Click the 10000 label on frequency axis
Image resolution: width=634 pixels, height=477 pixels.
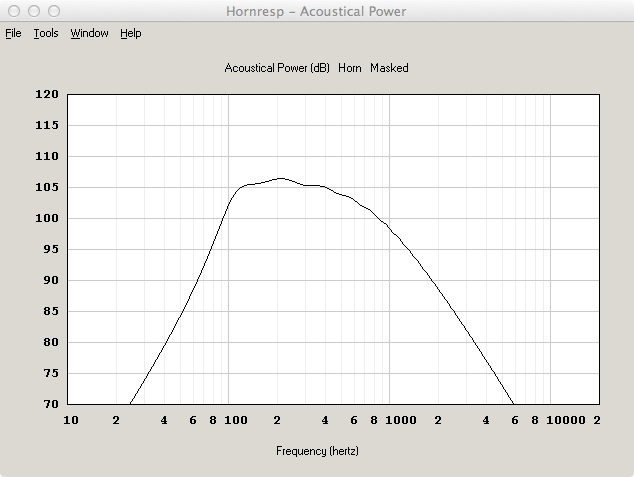point(566,420)
